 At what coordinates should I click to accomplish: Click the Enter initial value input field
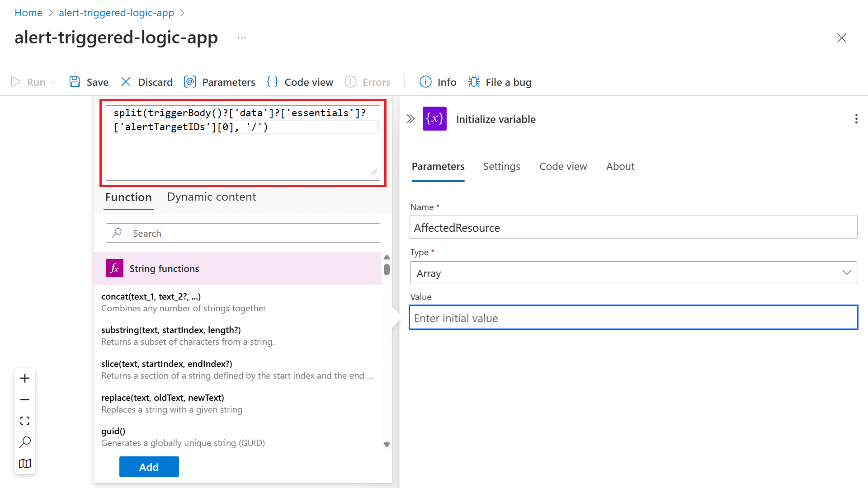[x=633, y=317]
